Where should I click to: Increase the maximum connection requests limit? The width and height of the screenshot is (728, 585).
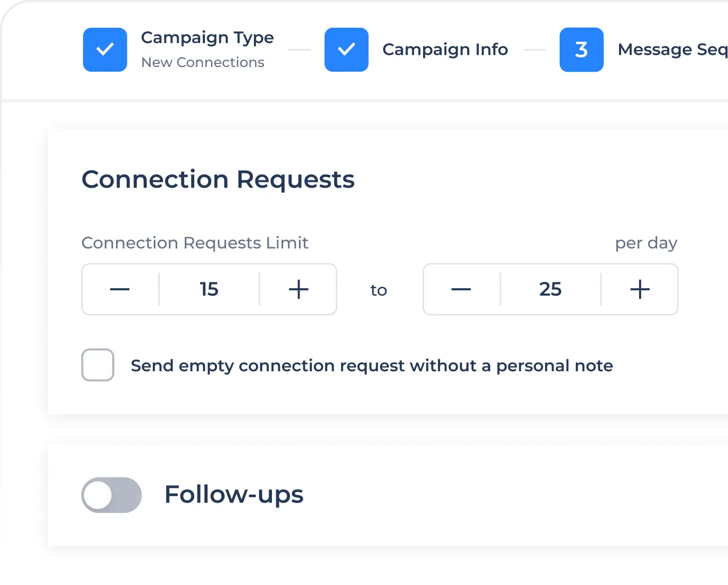[640, 289]
